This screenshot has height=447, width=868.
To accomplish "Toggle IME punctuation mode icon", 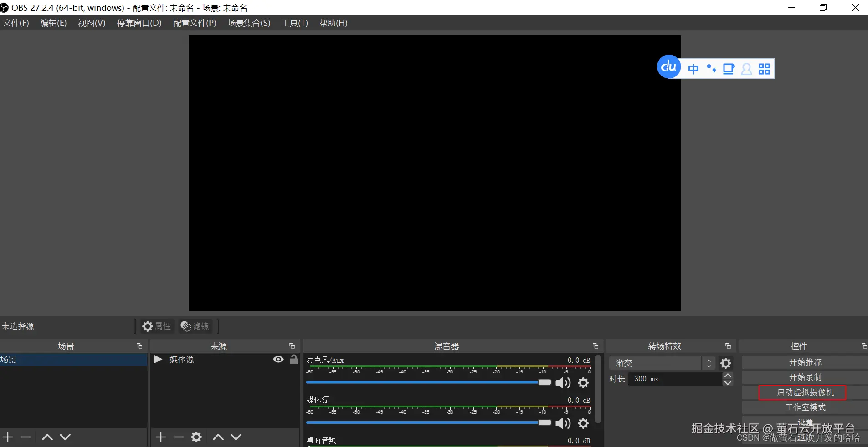I will 711,69.
